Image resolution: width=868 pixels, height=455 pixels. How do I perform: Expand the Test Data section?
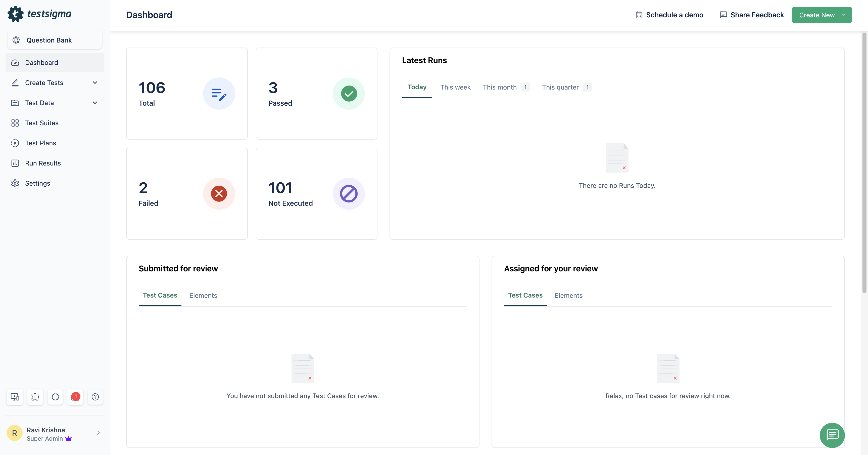pyautogui.click(x=95, y=103)
